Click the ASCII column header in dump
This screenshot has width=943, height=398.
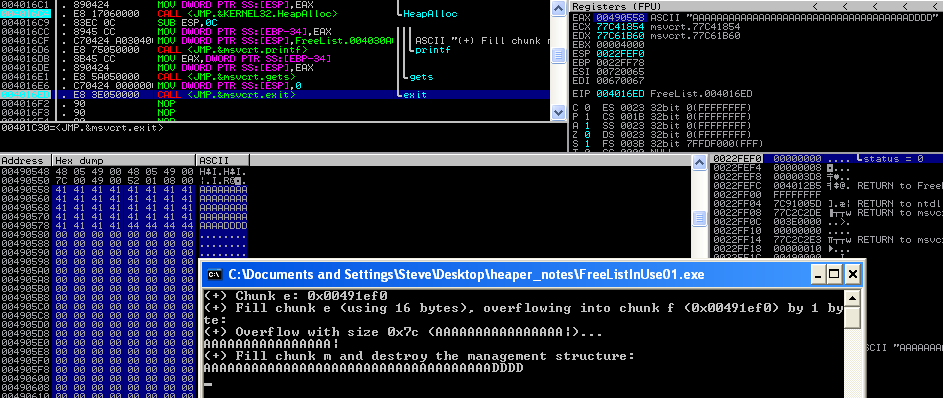pyautogui.click(x=223, y=161)
